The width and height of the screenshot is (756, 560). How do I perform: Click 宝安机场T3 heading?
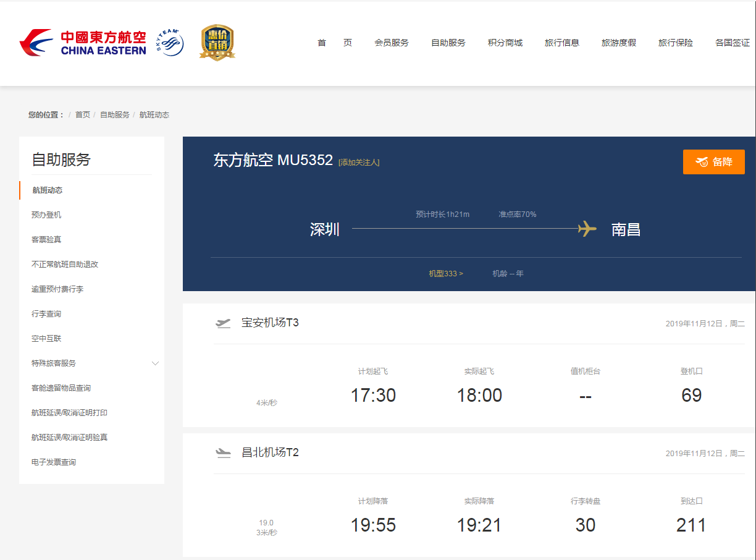pyautogui.click(x=270, y=323)
